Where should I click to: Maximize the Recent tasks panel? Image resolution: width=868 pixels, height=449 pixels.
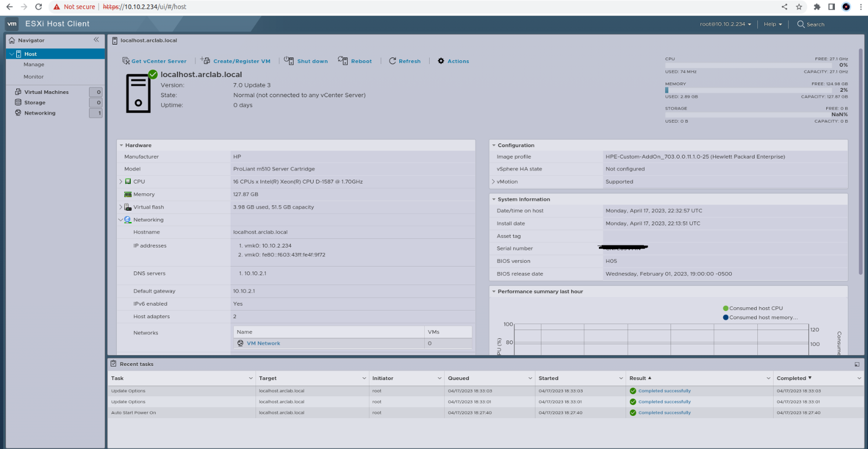pos(857,364)
